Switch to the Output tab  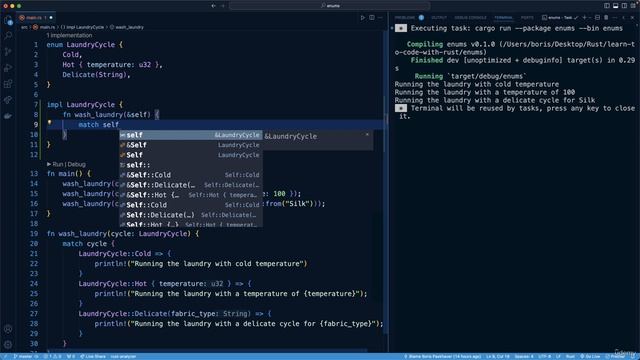tap(439, 18)
